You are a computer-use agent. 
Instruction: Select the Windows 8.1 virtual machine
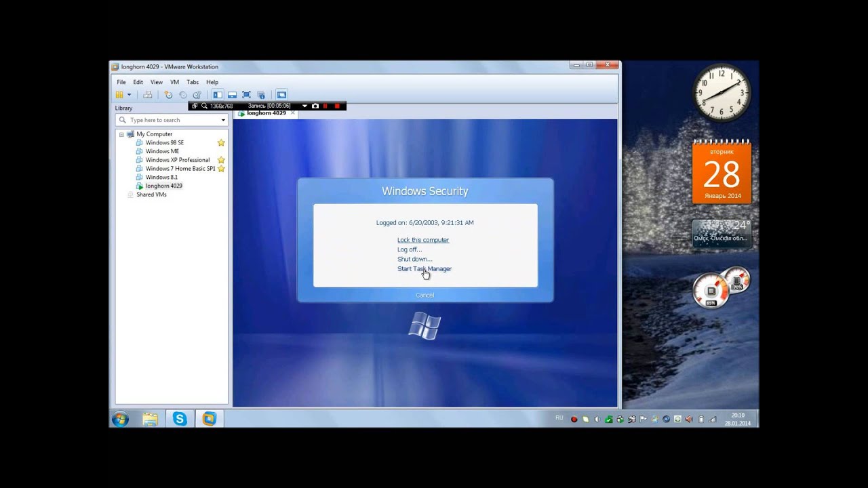pyautogui.click(x=161, y=177)
